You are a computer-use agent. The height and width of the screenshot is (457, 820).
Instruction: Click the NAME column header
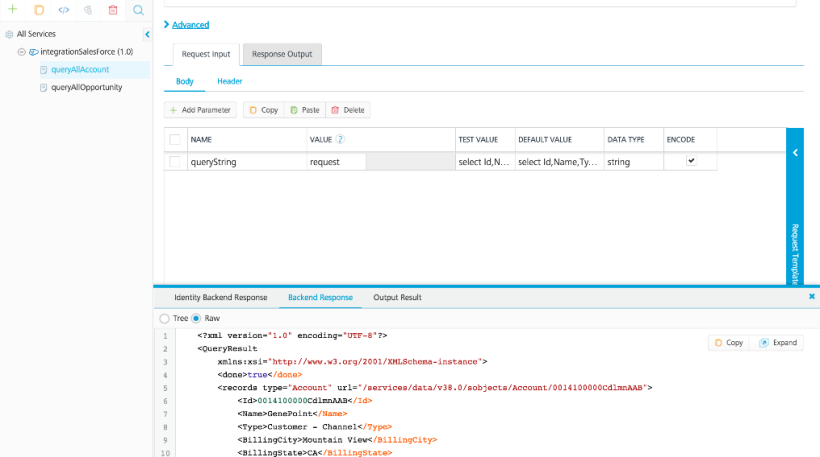point(201,140)
